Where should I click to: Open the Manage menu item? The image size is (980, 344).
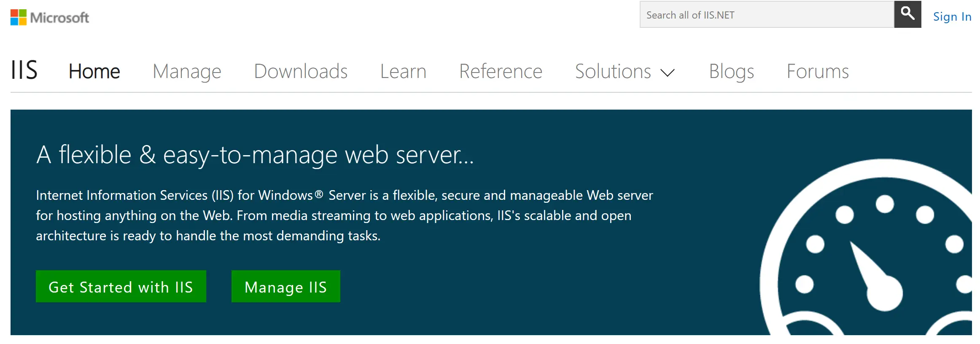pyautogui.click(x=187, y=71)
